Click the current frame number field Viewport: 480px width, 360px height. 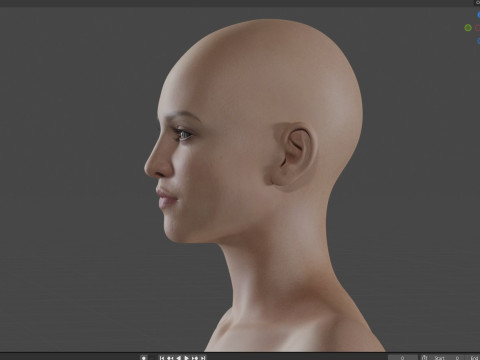pos(403,358)
